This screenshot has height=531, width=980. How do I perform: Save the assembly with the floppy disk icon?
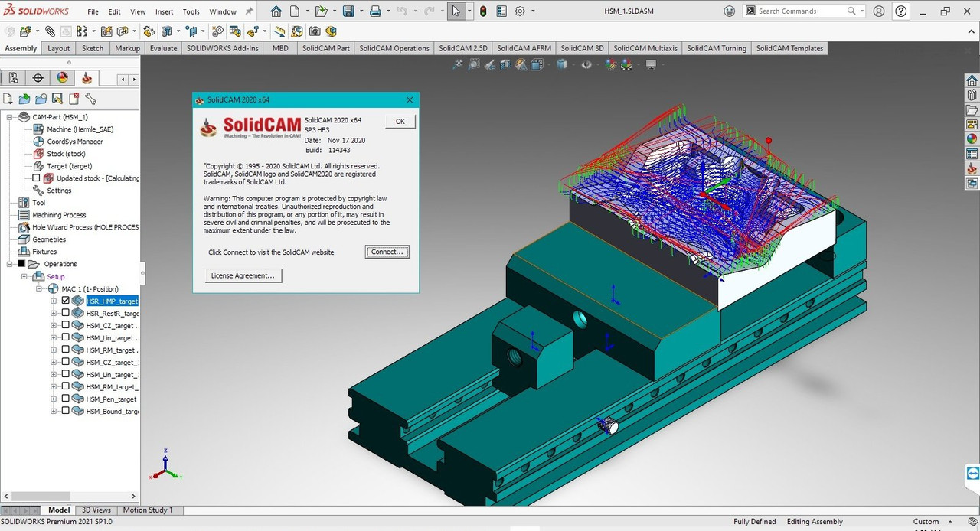tap(348, 11)
